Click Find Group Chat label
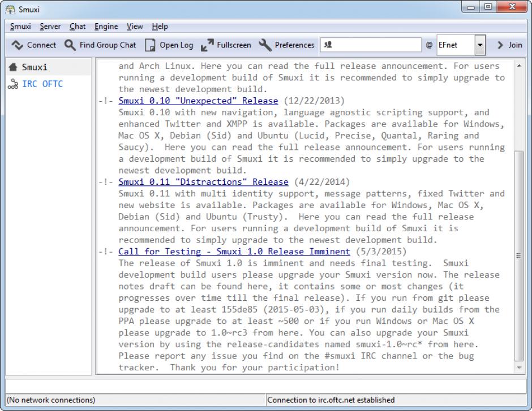Image resolution: width=532 pixels, height=411 pixels. (x=108, y=45)
